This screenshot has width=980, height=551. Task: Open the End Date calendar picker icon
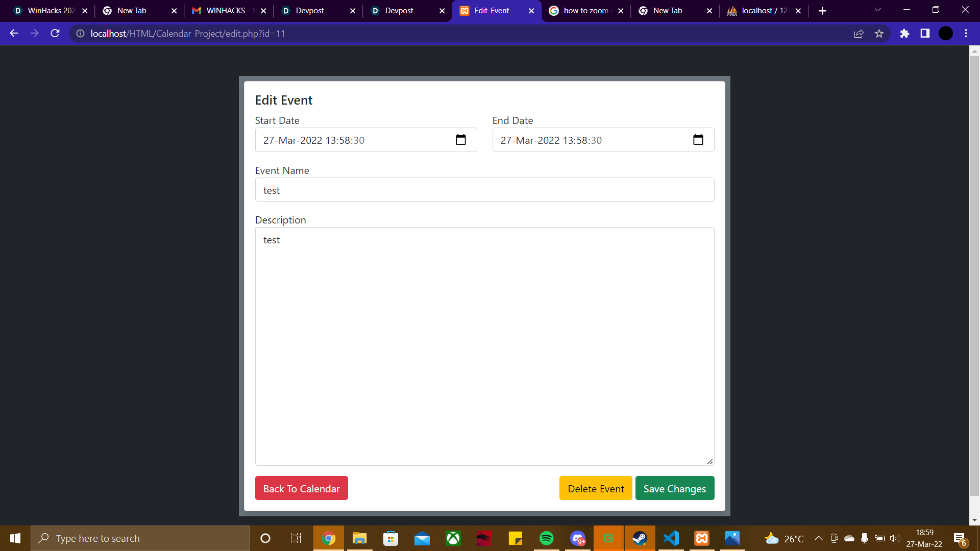[x=698, y=140]
